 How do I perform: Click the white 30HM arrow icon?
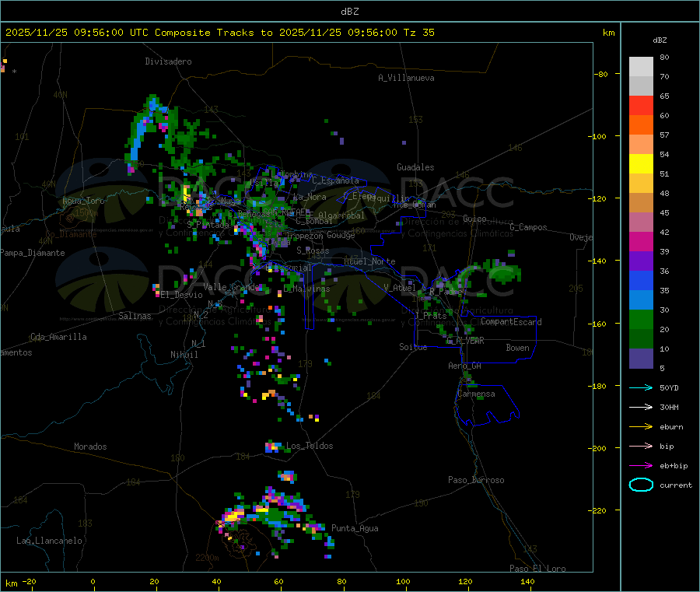click(641, 407)
